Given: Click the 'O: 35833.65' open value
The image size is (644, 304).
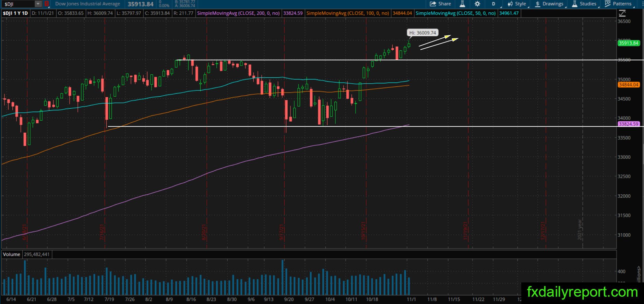Looking at the screenshot, I should 71,13.
